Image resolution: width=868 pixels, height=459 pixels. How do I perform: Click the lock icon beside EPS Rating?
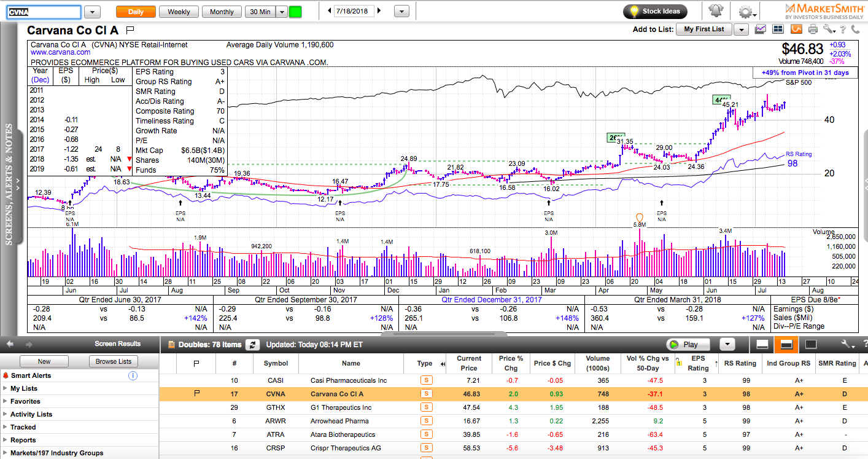(678, 363)
